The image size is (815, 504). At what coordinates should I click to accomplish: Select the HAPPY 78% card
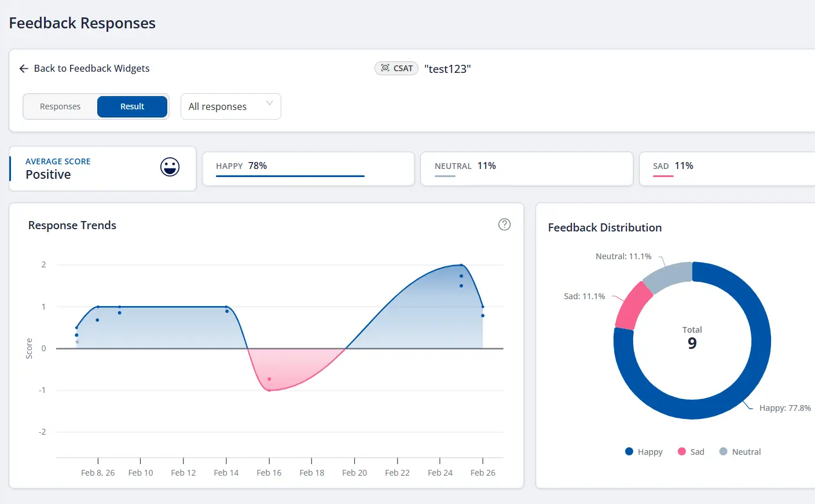pos(308,168)
